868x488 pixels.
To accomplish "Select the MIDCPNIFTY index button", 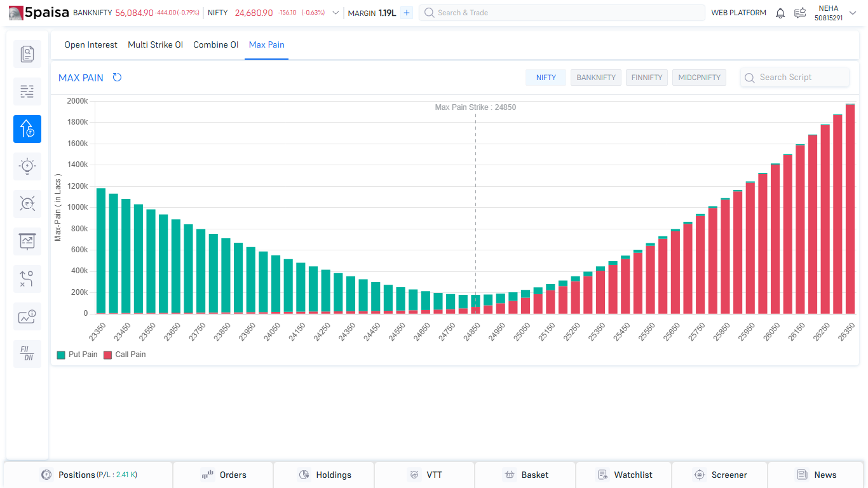I will [x=699, y=78].
